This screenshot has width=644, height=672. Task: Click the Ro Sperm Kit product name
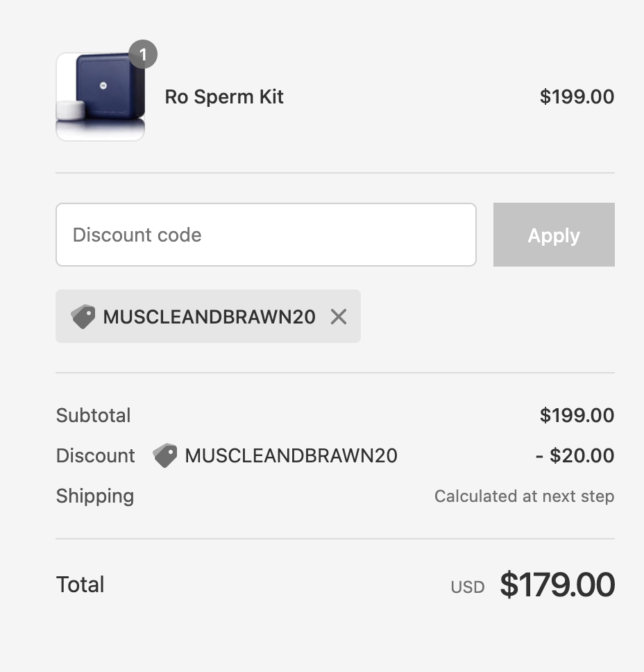(x=224, y=96)
